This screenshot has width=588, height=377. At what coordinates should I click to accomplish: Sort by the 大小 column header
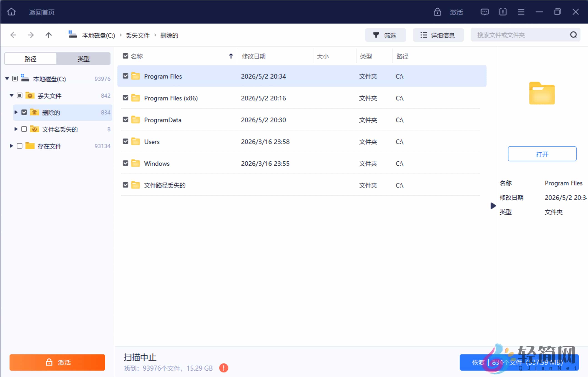(x=323, y=56)
